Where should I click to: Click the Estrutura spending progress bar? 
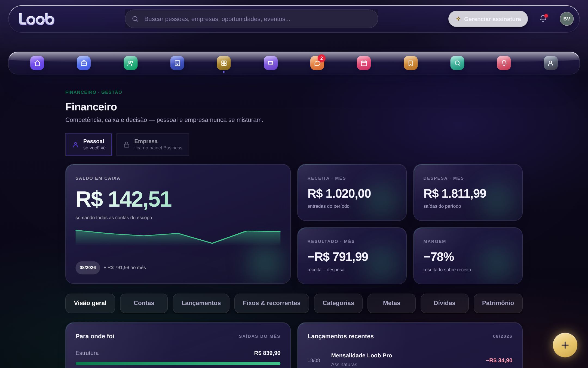click(178, 363)
